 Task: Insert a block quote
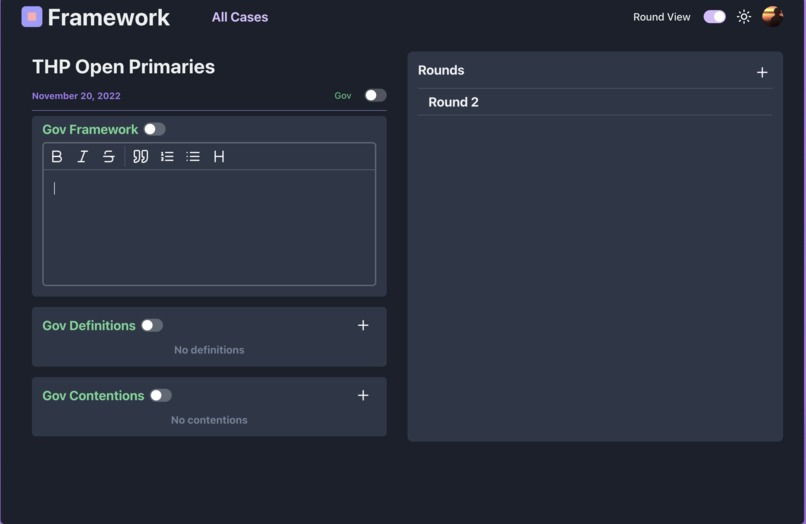pyautogui.click(x=140, y=156)
